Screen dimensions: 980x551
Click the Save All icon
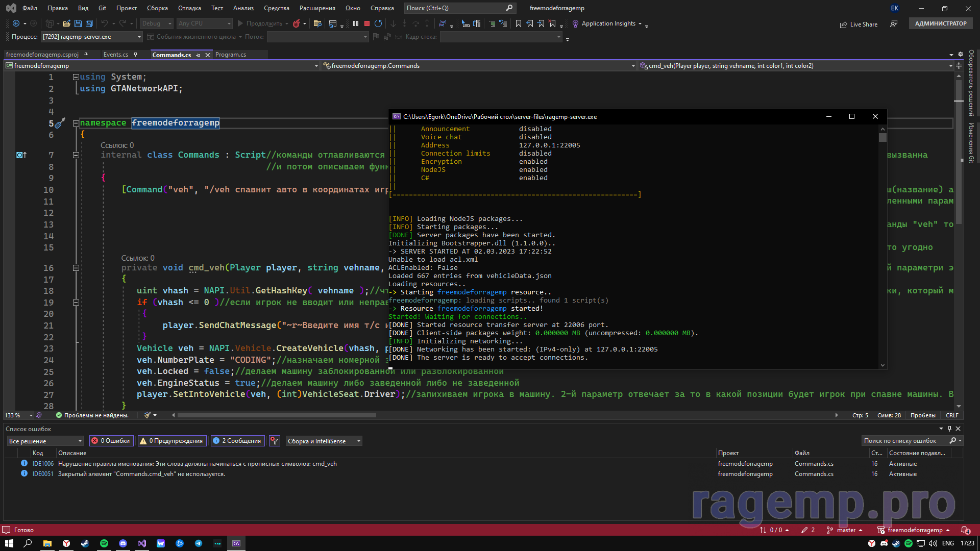pos(89,23)
